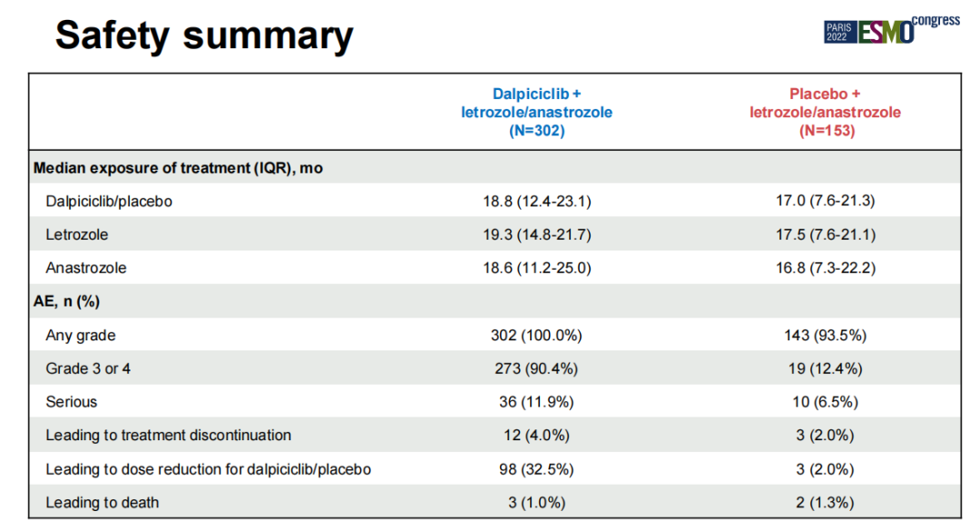Click the PARIS 2022 badge

point(838,33)
